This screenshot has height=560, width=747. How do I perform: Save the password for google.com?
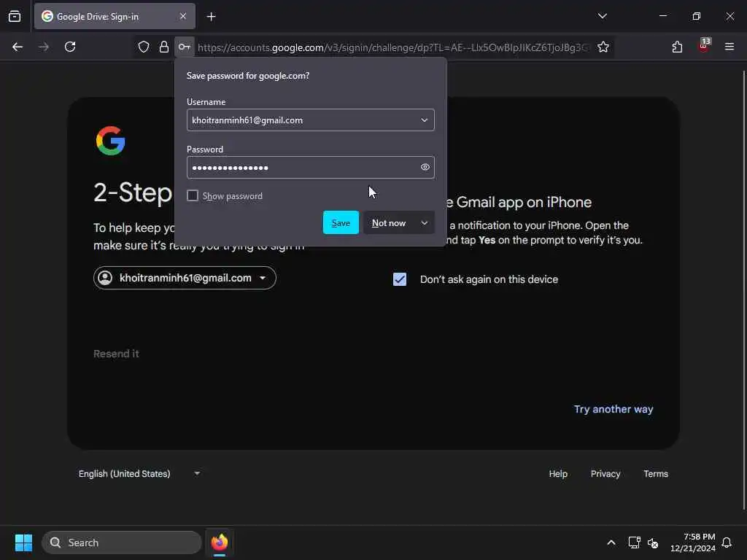tap(341, 222)
